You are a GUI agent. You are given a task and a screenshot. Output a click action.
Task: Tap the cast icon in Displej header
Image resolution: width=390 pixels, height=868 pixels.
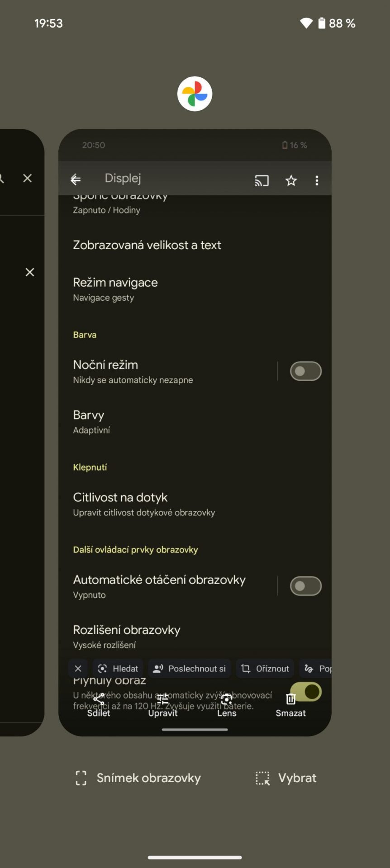(262, 181)
